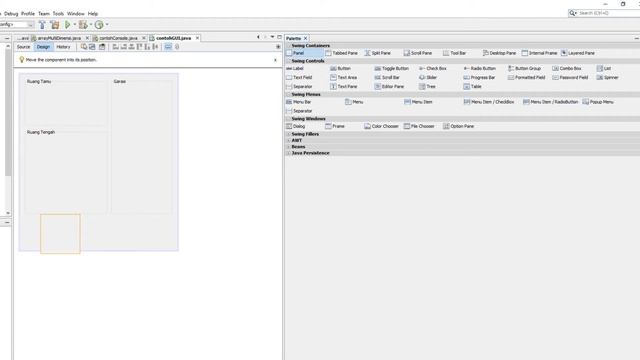
Task: Collapse the Swing Menus palette category
Action: click(288, 94)
